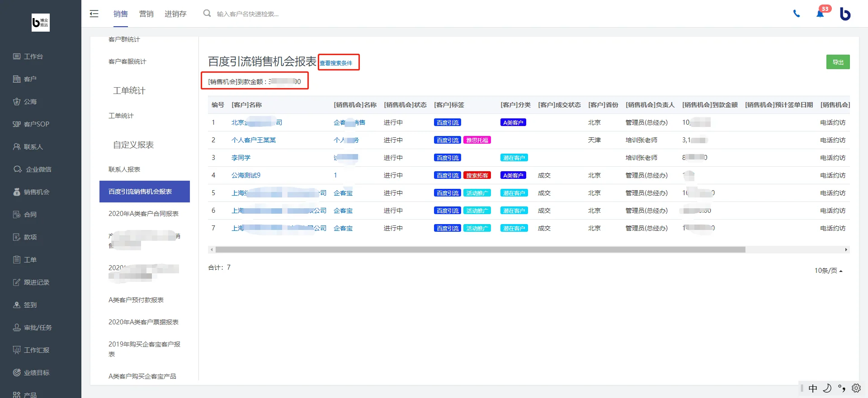Click the green 导出 button
Screen dimensions: 868x398
click(838, 62)
